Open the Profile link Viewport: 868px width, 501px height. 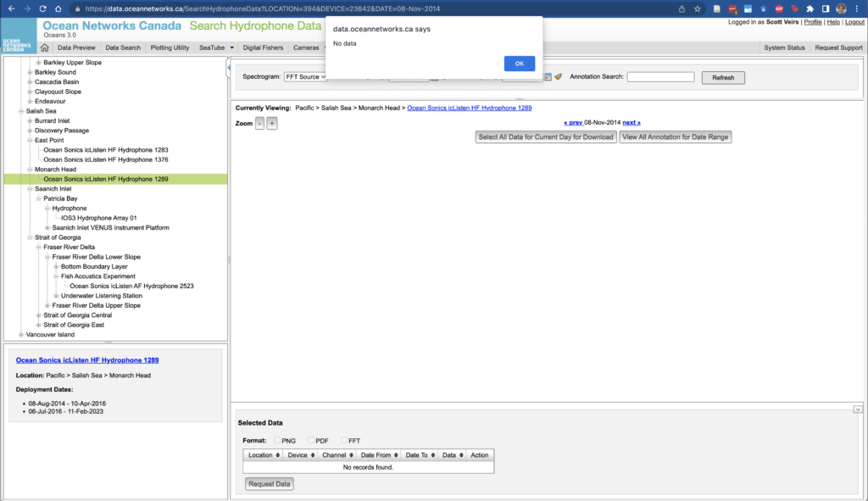tap(813, 22)
